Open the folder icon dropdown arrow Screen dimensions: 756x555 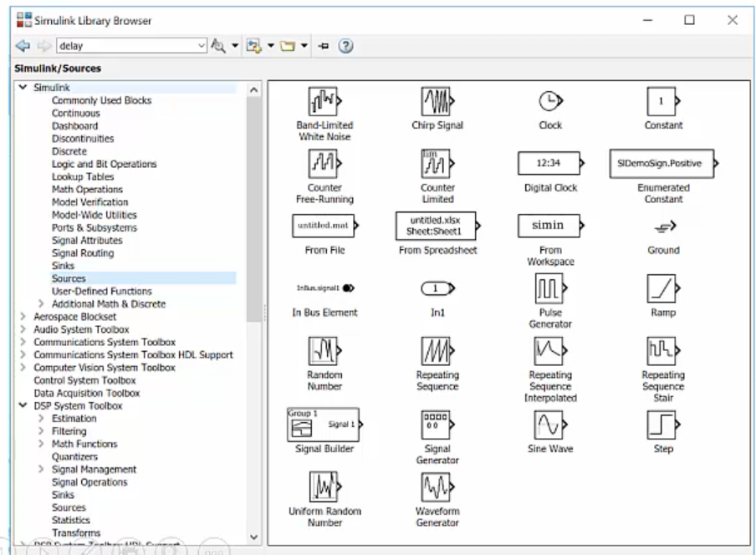coord(304,46)
